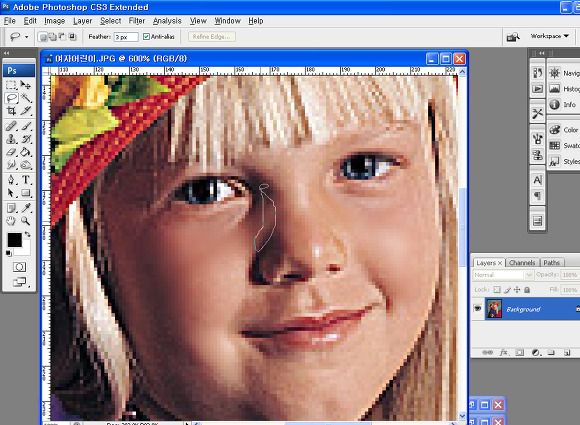Expand the right icon dock panels
Screen dimensions: 580x425
(x=541, y=53)
